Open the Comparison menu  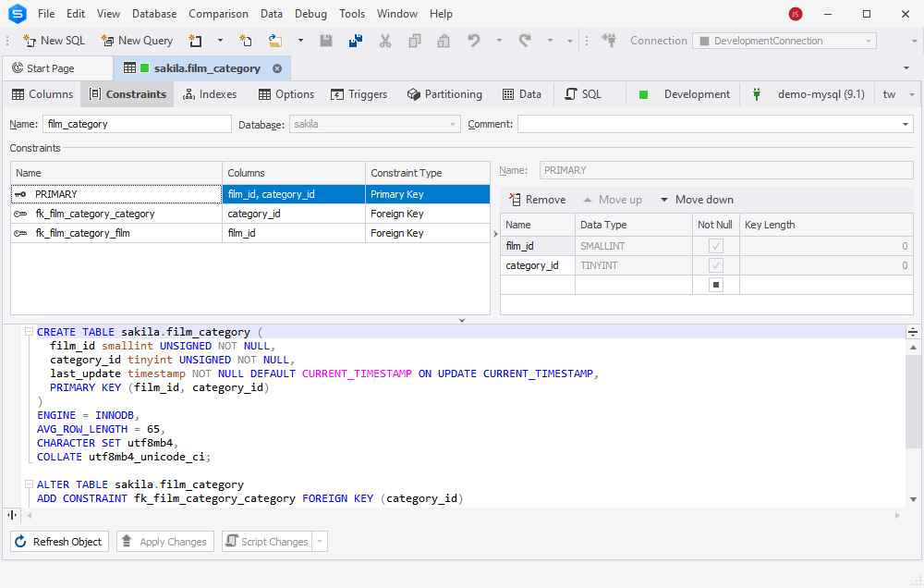coord(218,14)
